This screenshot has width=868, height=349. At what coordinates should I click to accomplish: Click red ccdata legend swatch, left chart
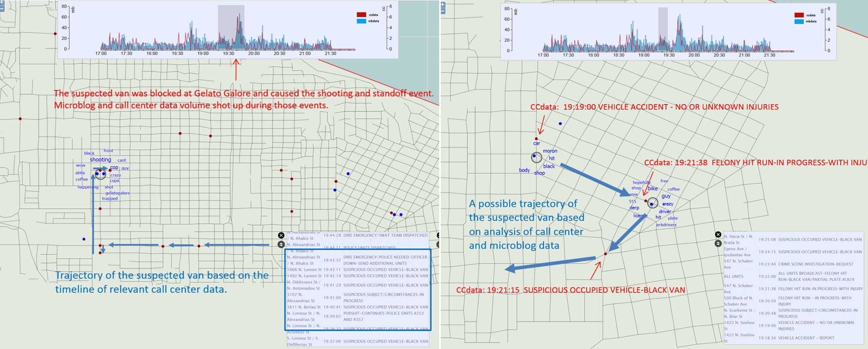pos(361,15)
